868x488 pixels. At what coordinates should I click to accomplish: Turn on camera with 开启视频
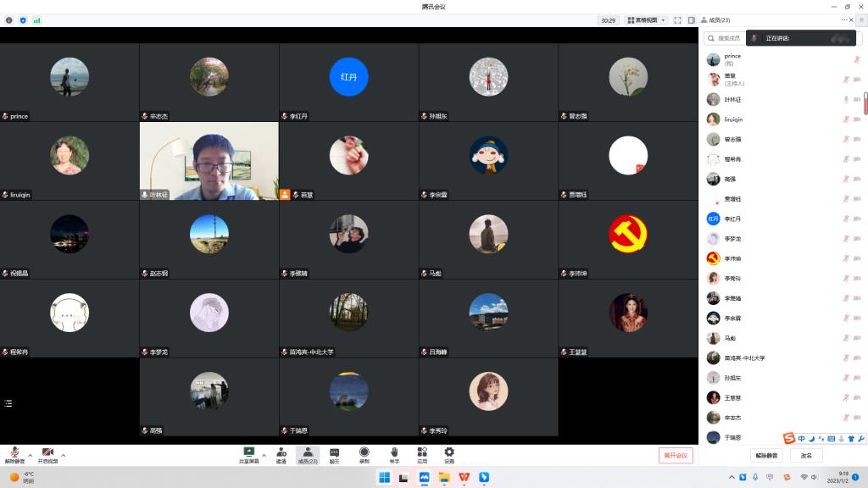click(x=47, y=454)
